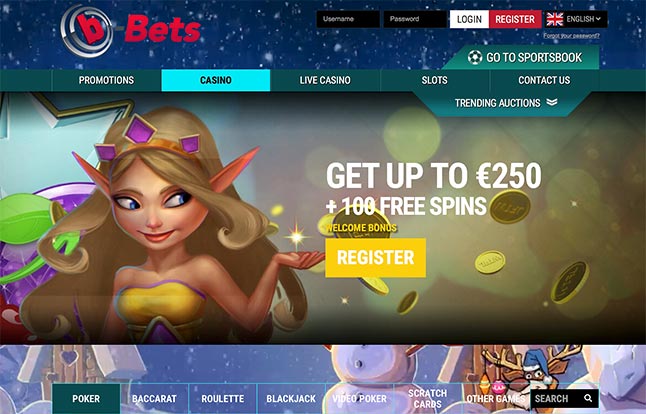Focus the Password input field
This screenshot has height=414, width=646.
tap(415, 19)
